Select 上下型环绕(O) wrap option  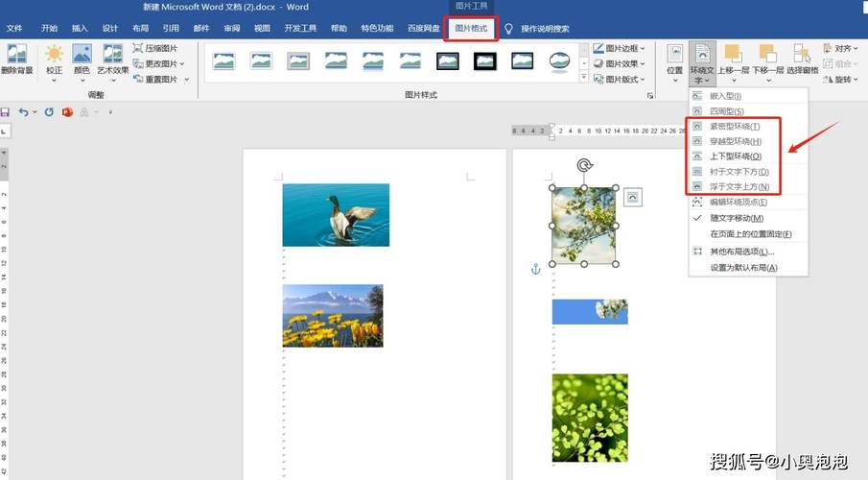click(x=748, y=156)
